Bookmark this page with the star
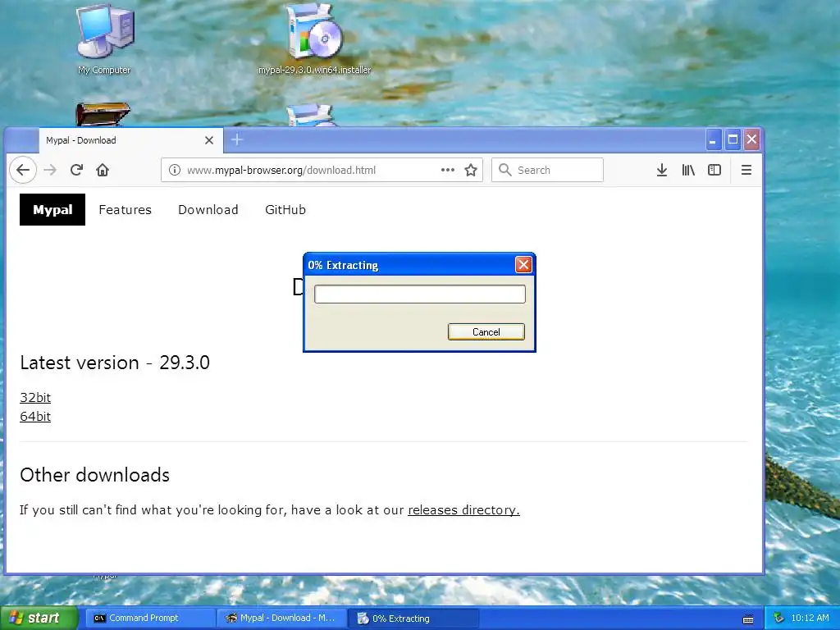Screen dimensions: 840x630 tap(471, 170)
